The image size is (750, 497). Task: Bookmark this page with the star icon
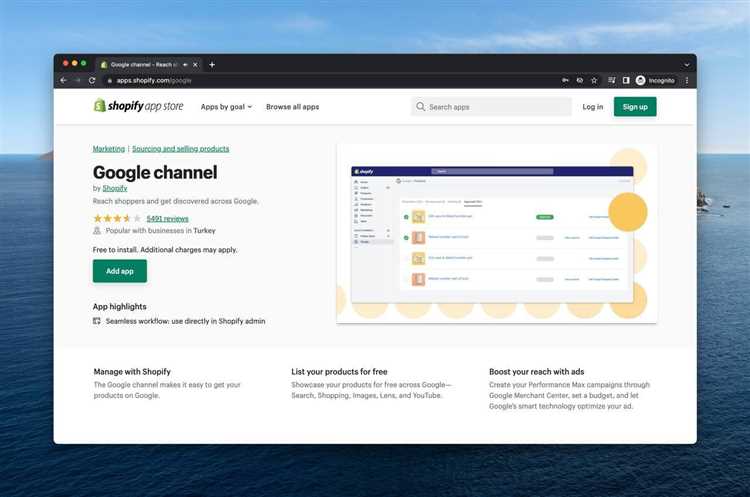594,80
